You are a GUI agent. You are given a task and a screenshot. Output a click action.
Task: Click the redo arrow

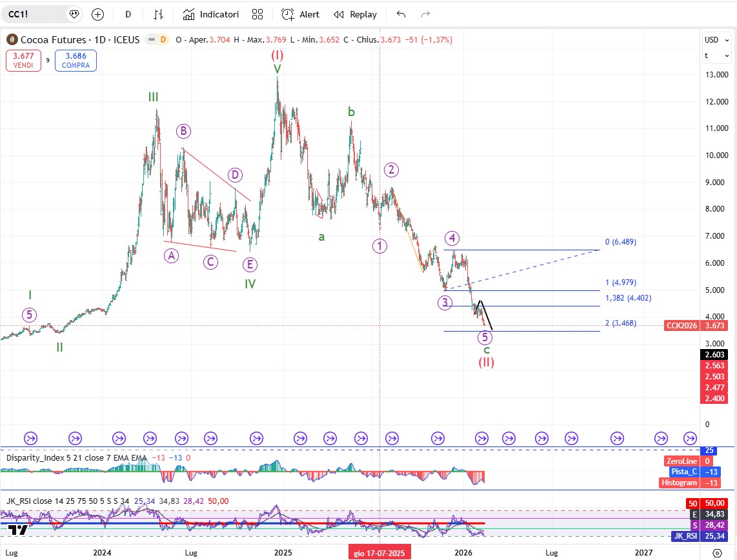[x=425, y=14]
